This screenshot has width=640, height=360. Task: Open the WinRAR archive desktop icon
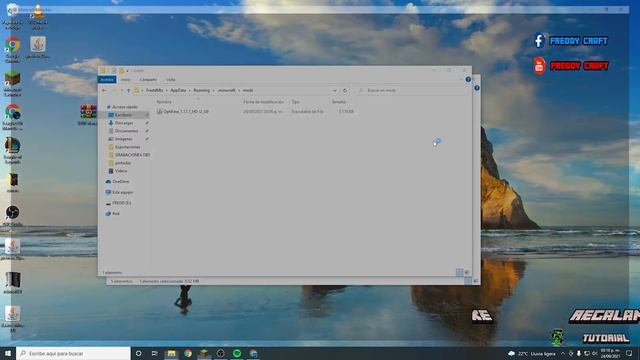88,115
